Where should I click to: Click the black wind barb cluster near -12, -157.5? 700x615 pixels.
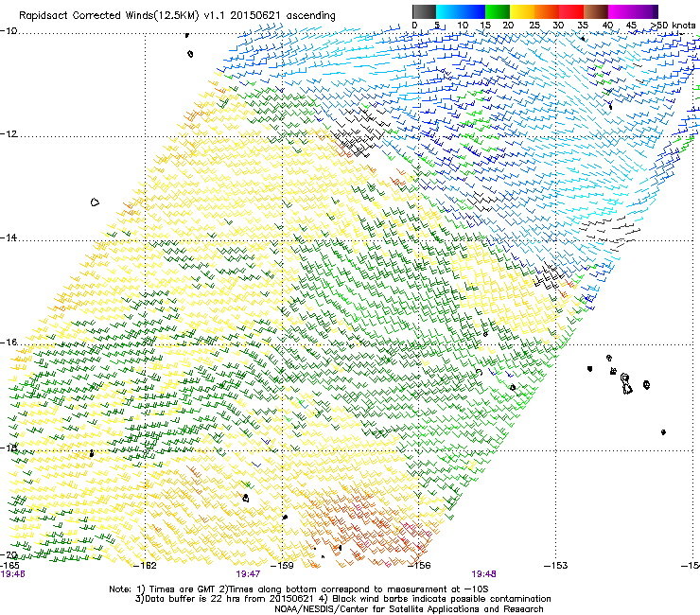coord(359,132)
